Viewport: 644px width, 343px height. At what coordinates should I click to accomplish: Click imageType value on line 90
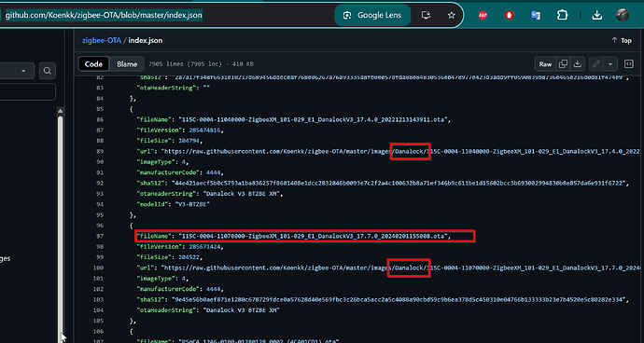185,161
